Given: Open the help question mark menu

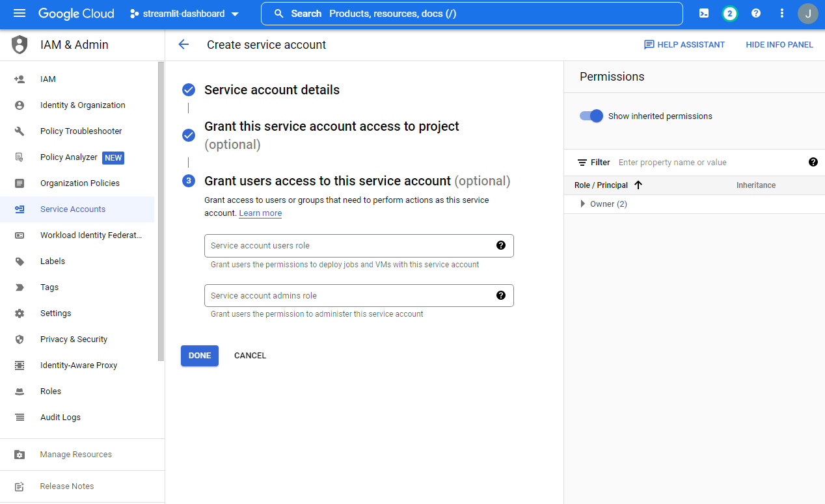Looking at the screenshot, I should pyautogui.click(x=756, y=14).
